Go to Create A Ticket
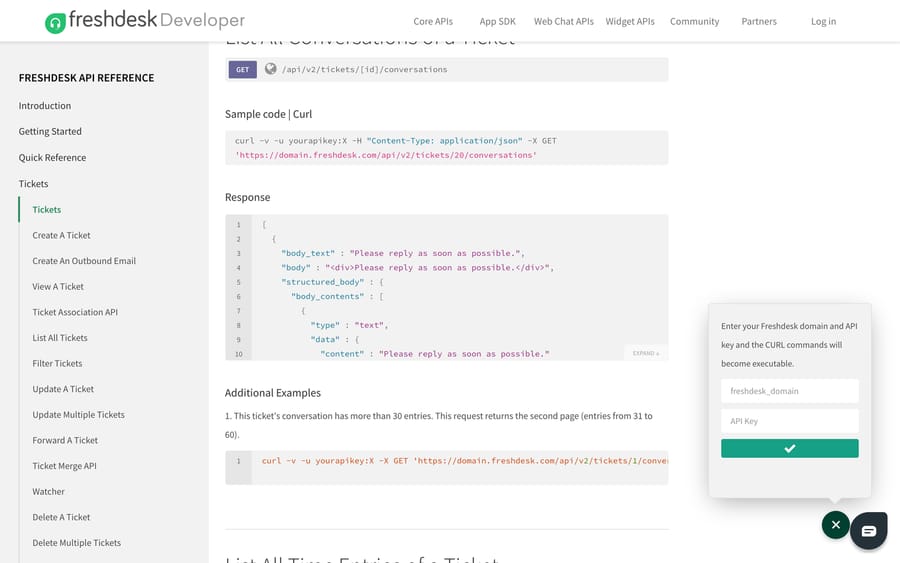The image size is (900, 563). 61,235
